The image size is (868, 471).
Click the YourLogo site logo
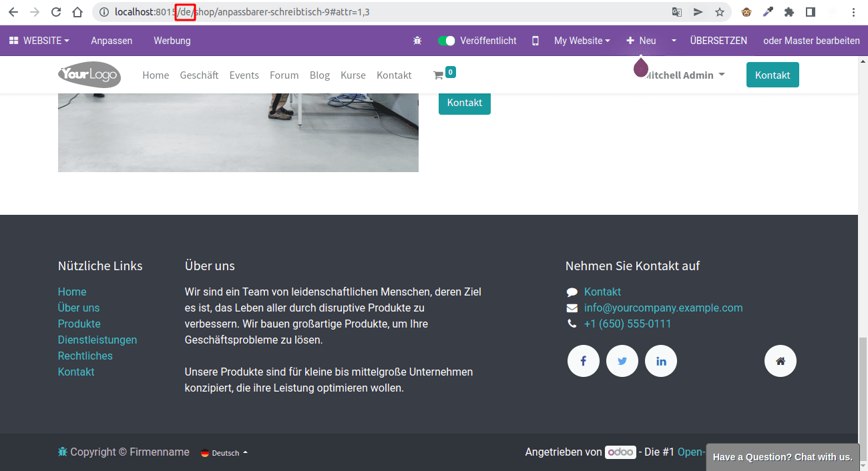point(89,75)
